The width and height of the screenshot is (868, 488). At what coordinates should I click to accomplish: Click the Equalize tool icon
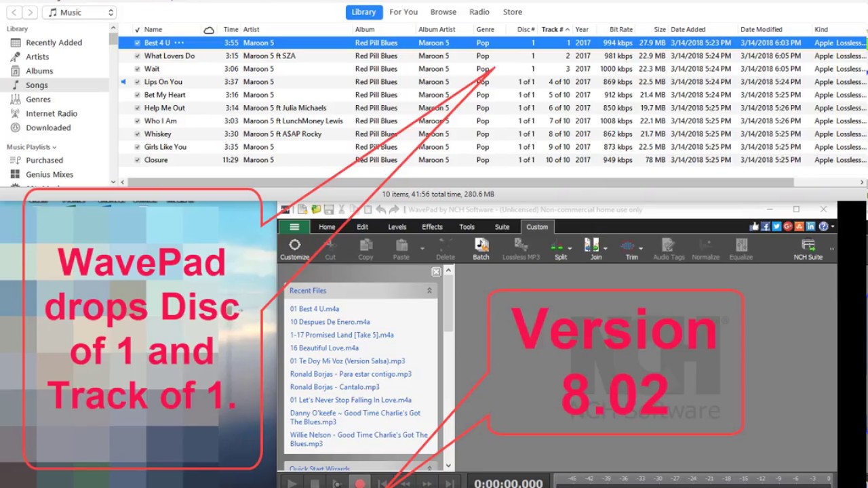pos(741,249)
